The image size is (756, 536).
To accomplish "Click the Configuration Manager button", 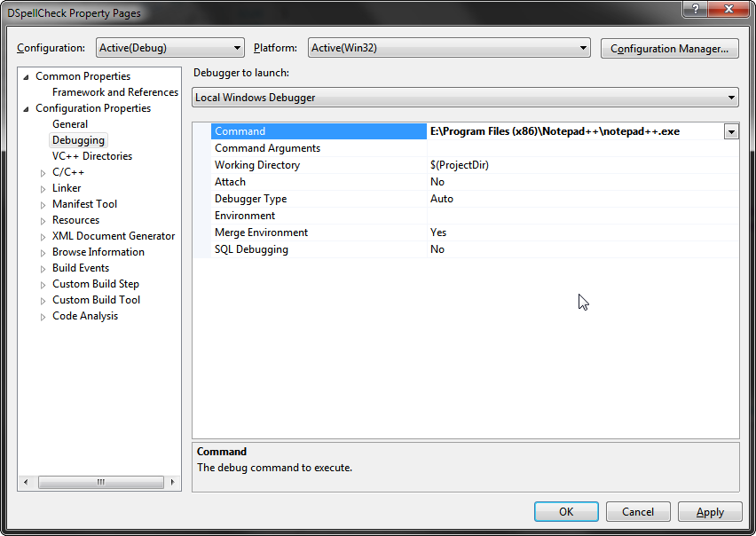I will click(x=669, y=48).
